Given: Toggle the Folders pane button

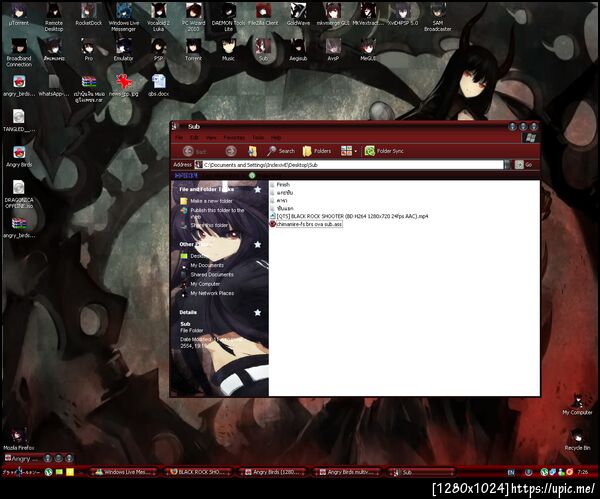Looking at the screenshot, I should pos(317,151).
